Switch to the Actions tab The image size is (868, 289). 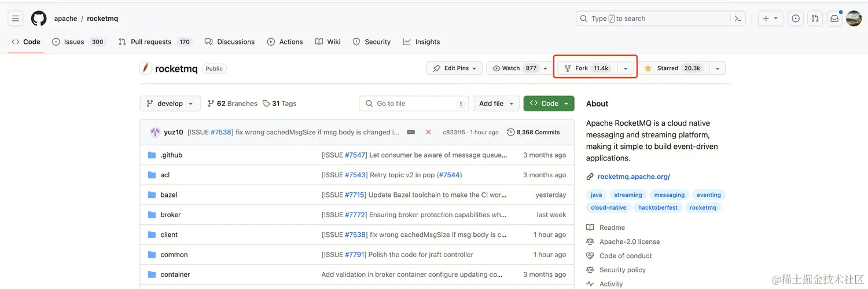285,42
